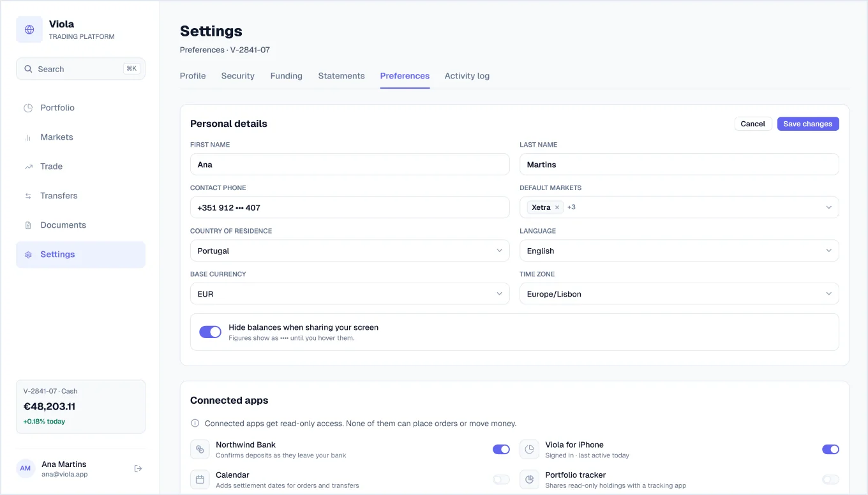Switch to the Funding tab

click(287, 76)
